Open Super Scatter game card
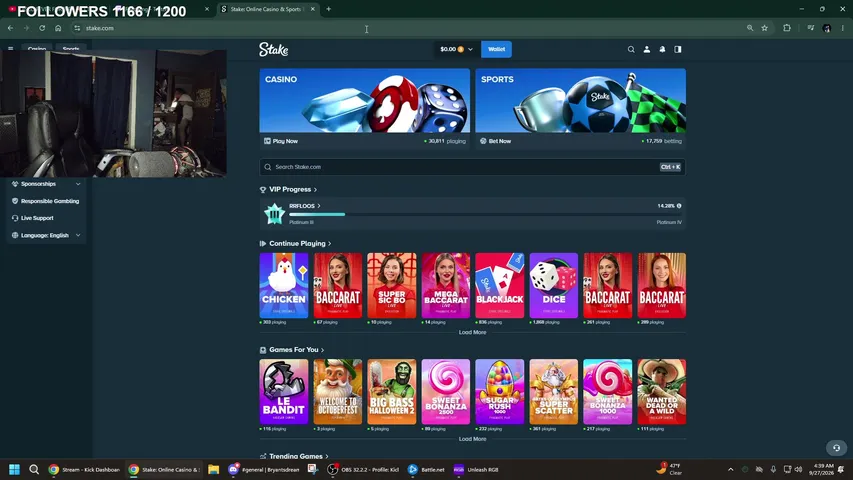853x480 pixels. pos(554,392)
